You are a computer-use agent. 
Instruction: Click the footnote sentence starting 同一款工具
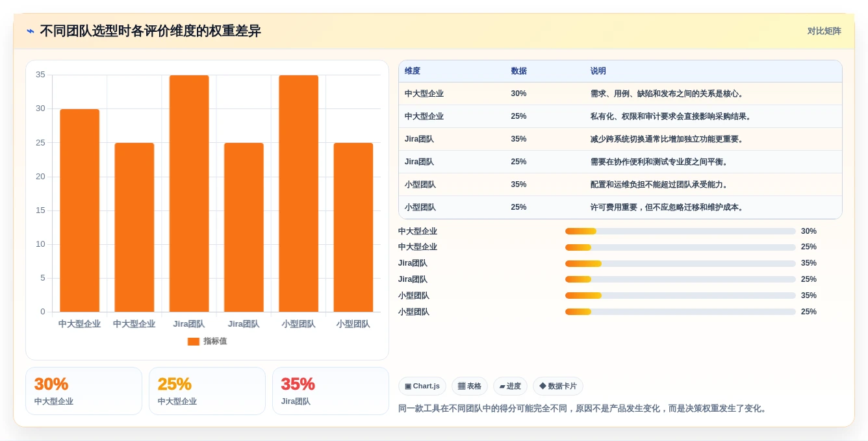[583, 409]
